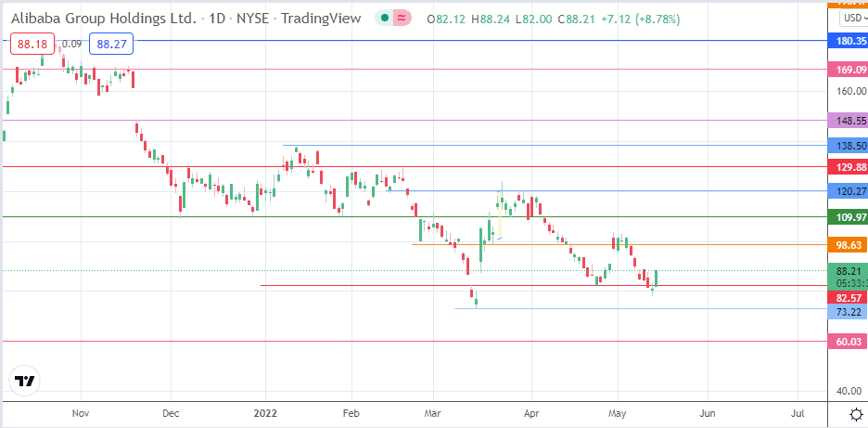The image size is (868, 428).
Task: Select the pink 60.03 price label
Action: (x=848, y=342)
